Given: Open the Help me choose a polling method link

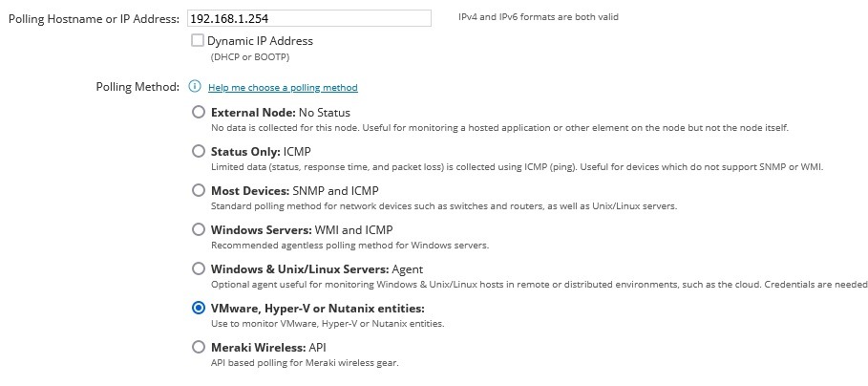Looking at the screenshot, I should 283,88.
